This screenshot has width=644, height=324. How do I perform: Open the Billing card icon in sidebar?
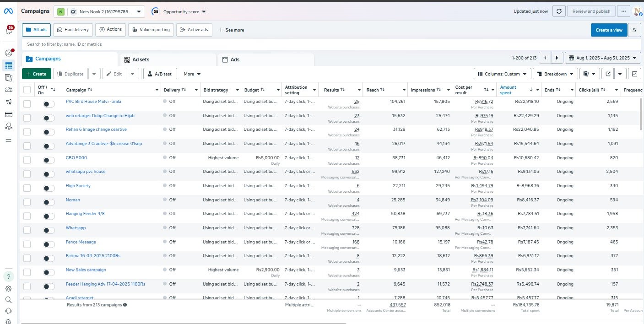coord(9,114)
